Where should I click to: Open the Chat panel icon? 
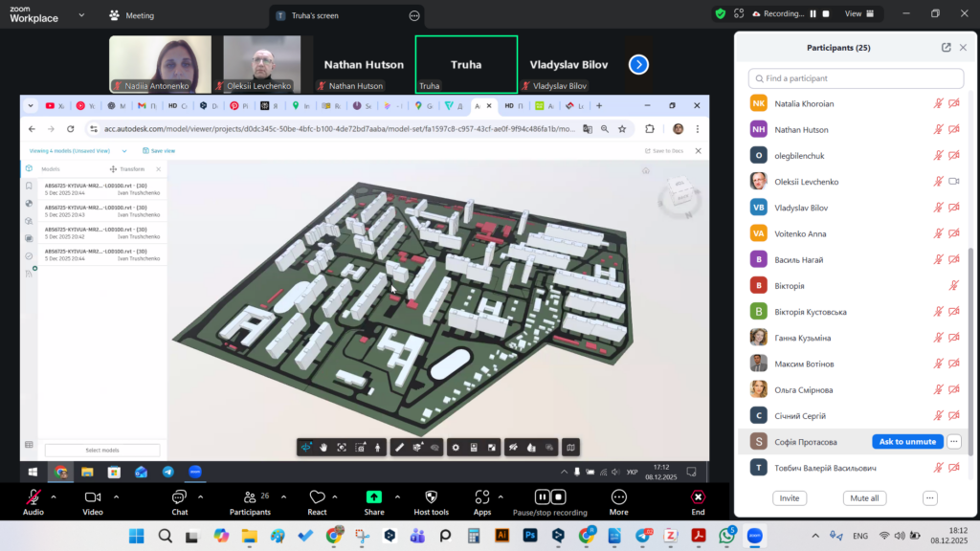pos(179,496)
